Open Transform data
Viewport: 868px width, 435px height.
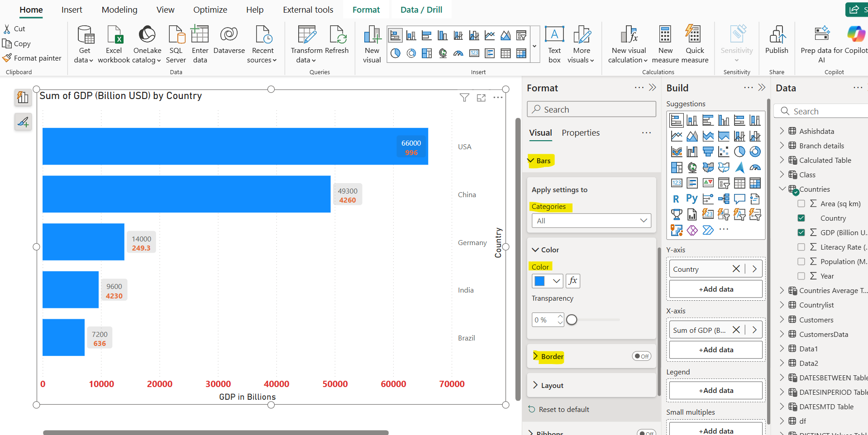(x=306, y=43)
